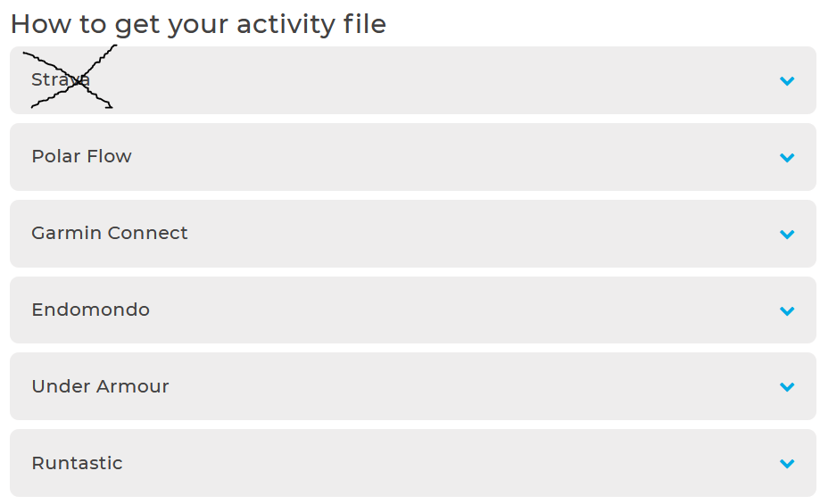The image size is (820, 504).
Task: Open the Runtastic label text
Action: click(x=77, y=463)
